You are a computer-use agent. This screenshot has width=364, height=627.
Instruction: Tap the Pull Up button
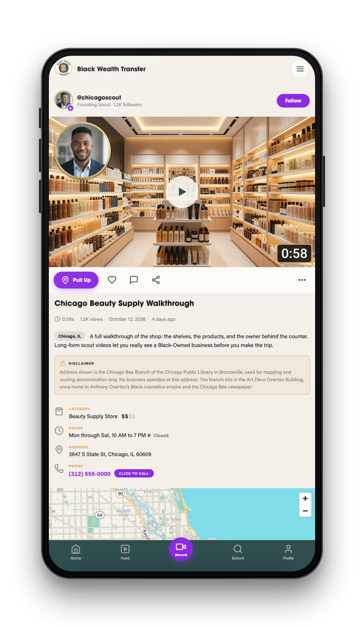[76, 280]
